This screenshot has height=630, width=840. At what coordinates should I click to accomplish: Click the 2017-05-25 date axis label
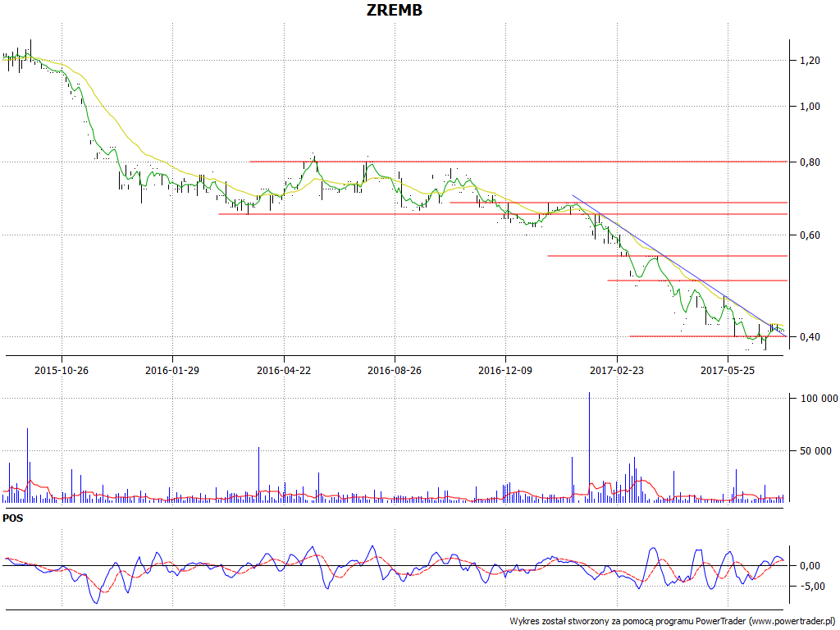pyautogui.click(x=728, y=370)
